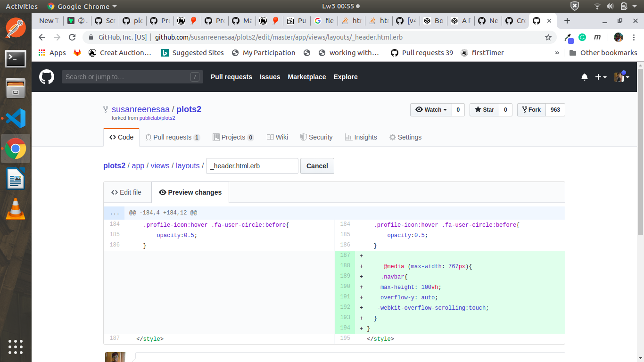Screen dimensions: 644x362
Task: Reload the page
Action: coord(72,37)
